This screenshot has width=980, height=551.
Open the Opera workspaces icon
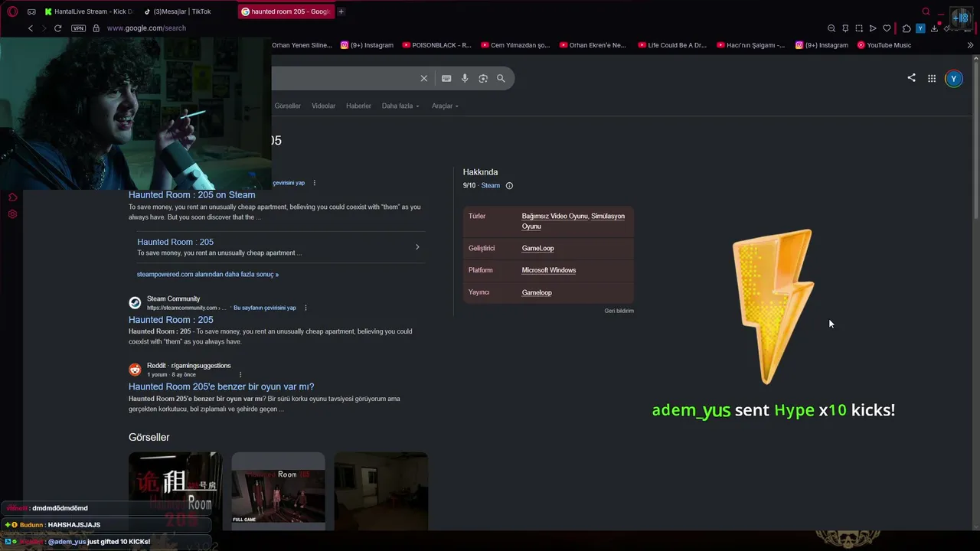click(x=31, y=11)
